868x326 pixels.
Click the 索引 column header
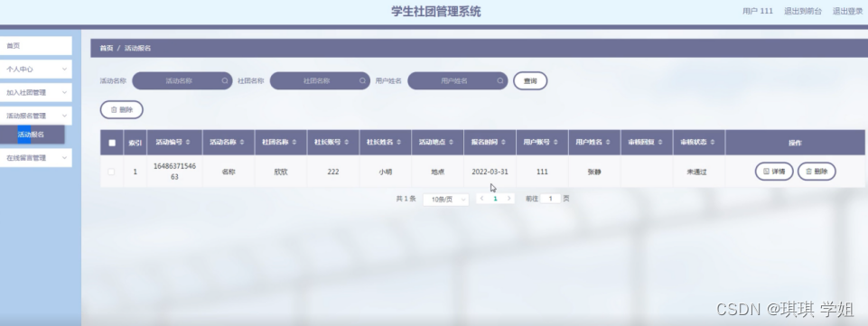coord(135,143)
